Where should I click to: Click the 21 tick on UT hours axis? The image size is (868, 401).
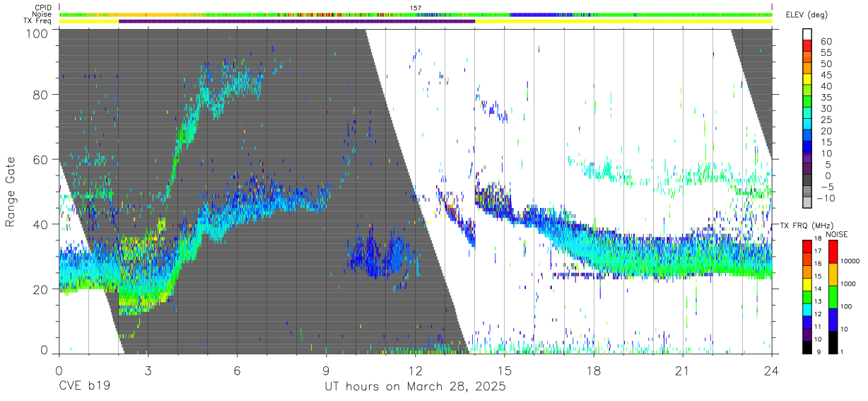[683, 371]
